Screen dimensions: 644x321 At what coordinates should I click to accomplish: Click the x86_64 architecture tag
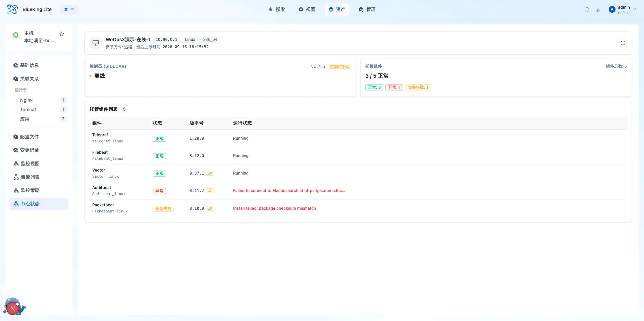point(210,40)
